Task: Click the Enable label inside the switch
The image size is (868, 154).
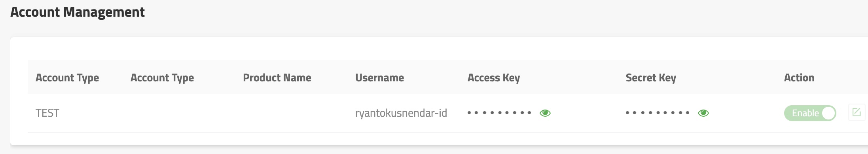Action: click(x=805, y=113)
